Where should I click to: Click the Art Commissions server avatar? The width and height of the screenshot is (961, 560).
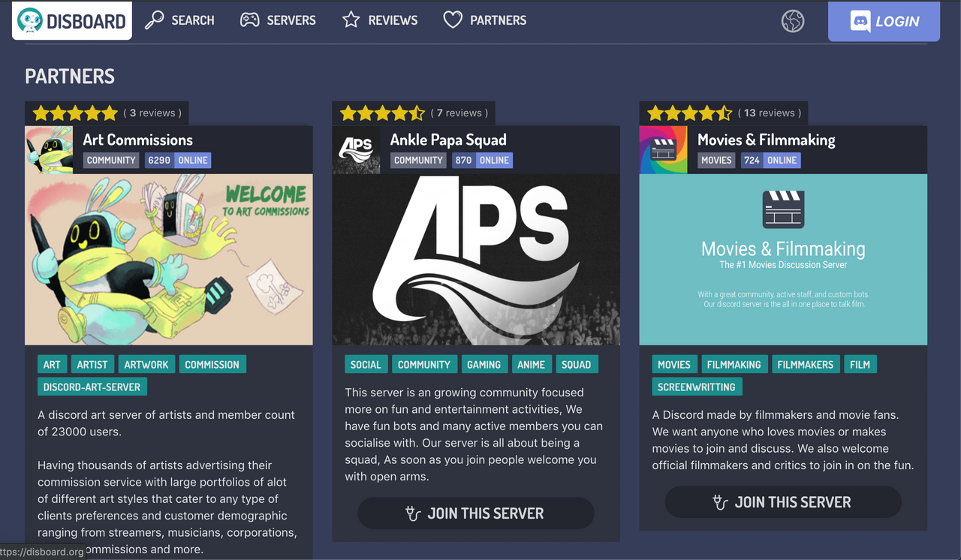[49, 150]
